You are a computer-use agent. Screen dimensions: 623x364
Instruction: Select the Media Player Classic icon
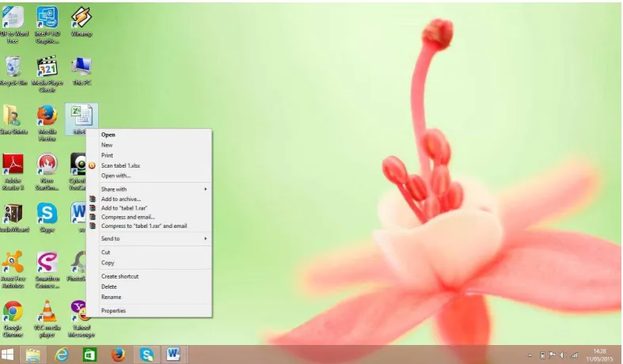point(47,74)
